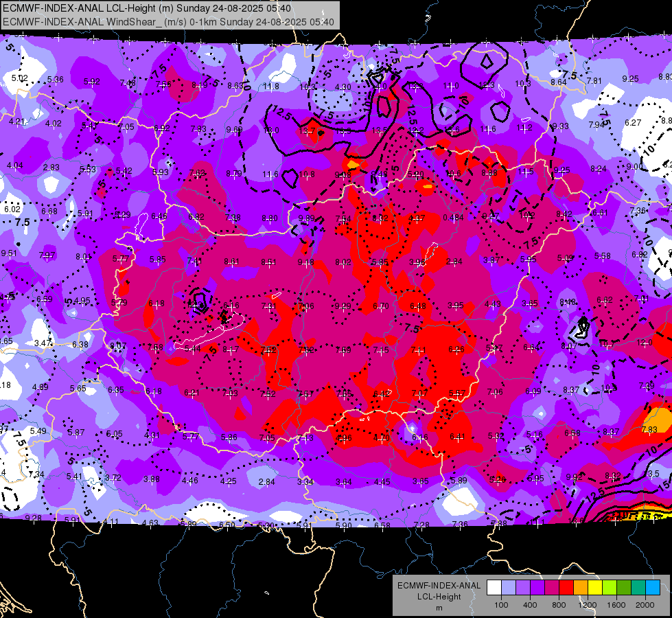
Task: Click the grid value 8.17
Action: (231, 350)
